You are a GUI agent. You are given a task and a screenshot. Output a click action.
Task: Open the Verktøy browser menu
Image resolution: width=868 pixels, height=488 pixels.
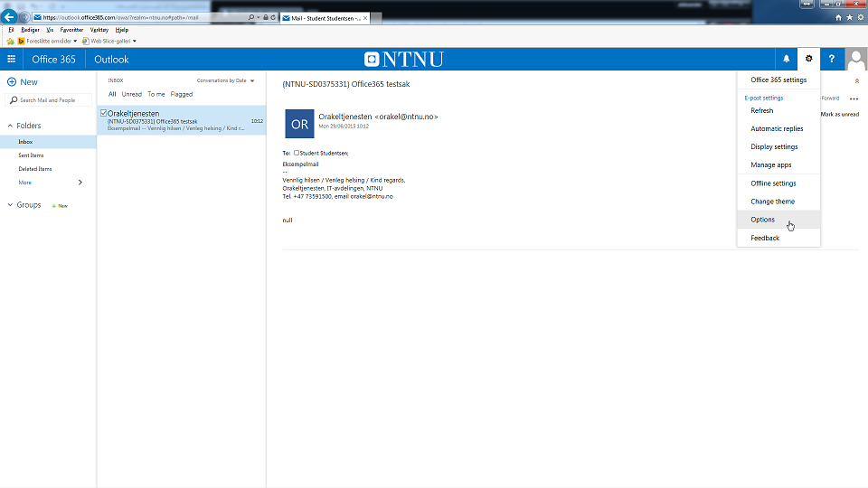[99, 30]
